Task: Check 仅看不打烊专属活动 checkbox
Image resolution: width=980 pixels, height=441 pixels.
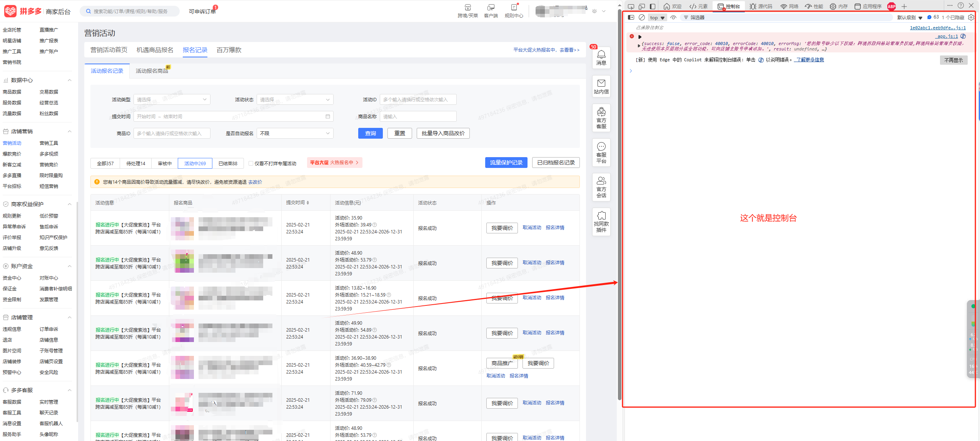Action: (251, 163)
